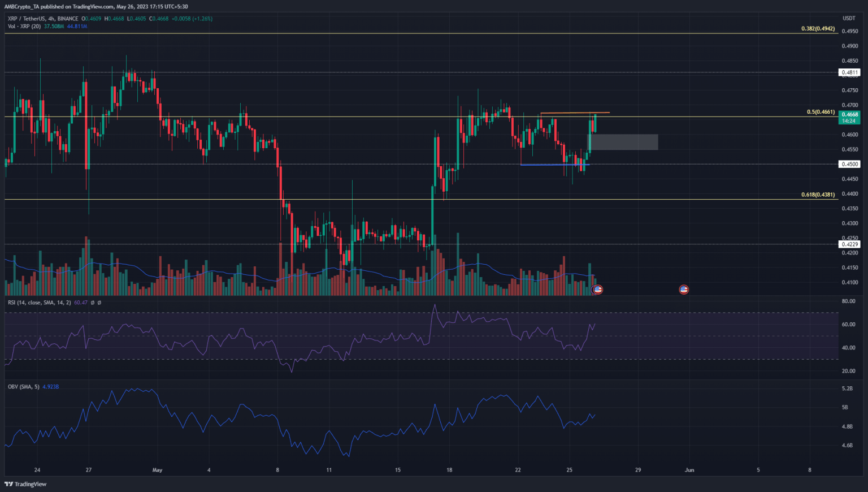Click the US flag economic event icon on May 26
The height and width of the screenshot is (492, 868).
click(x=597, y=289)
